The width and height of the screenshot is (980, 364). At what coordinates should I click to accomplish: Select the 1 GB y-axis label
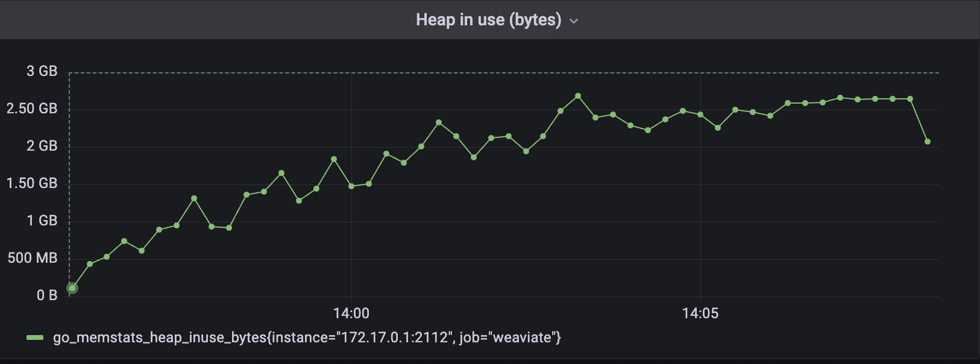tap(42, 221)
